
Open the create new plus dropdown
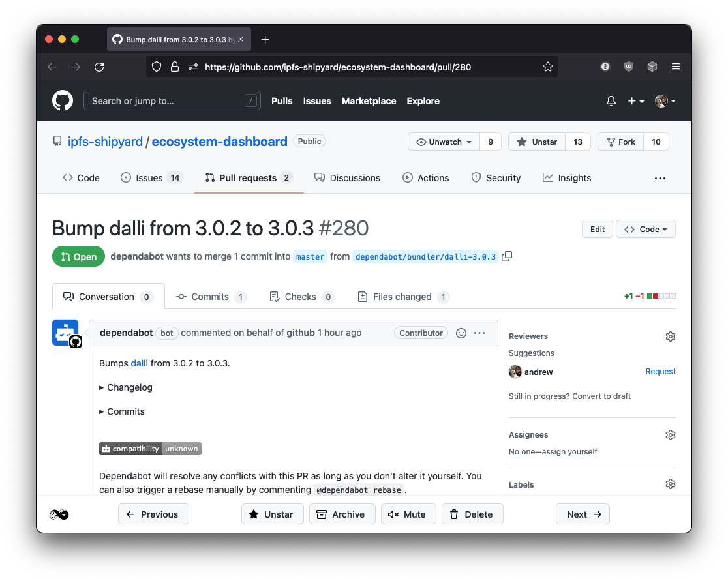(x=635, y=100)
